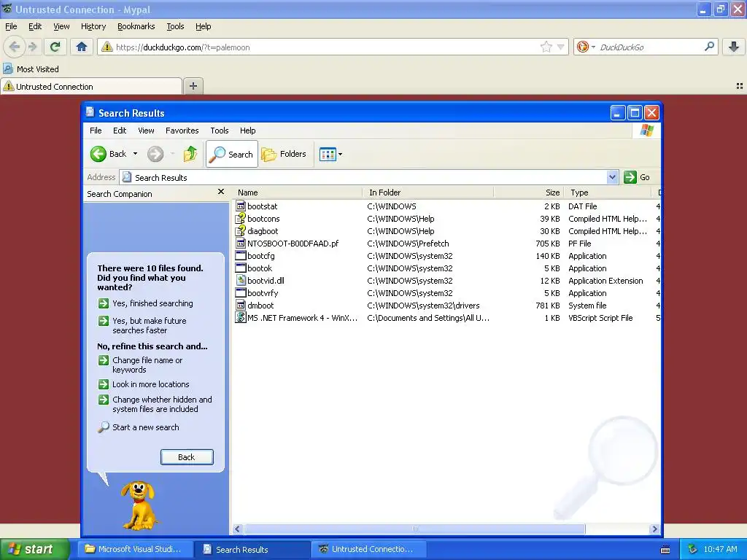The width and height of the screenshot is (747, 560).
Task: Click the green Go arrow
Action: tap(630, 177)
